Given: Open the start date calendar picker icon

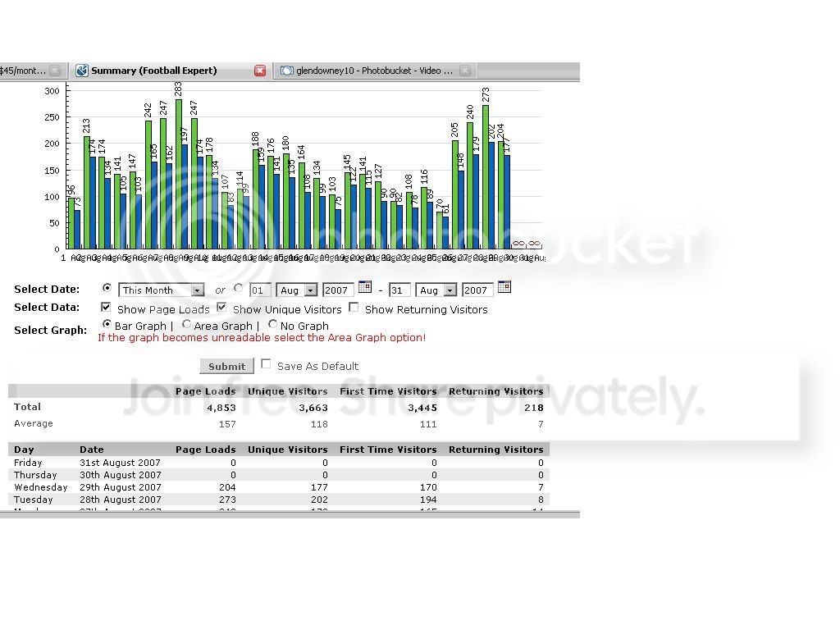Looking at the screenshot, I should click(365, 287).
